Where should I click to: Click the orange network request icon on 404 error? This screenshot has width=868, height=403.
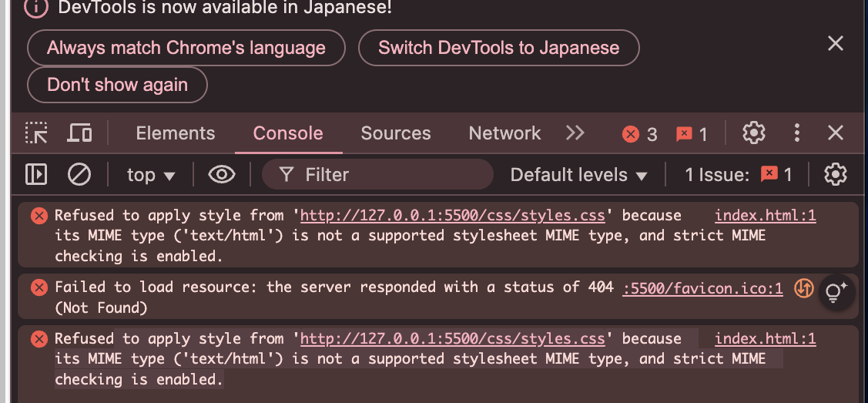point(804,288)
